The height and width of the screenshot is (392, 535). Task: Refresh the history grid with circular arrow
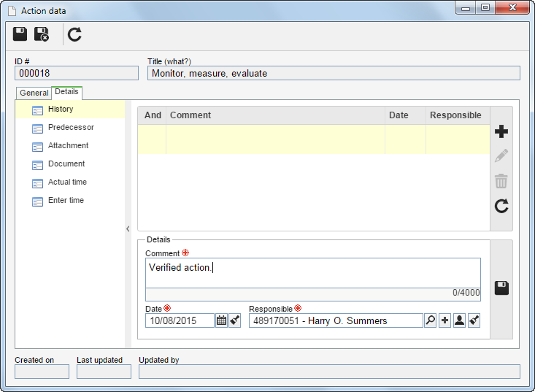coord(501,206)
